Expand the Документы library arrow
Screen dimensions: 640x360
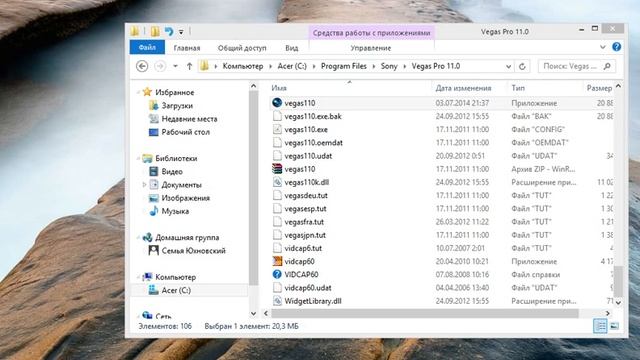pos(144,185)
